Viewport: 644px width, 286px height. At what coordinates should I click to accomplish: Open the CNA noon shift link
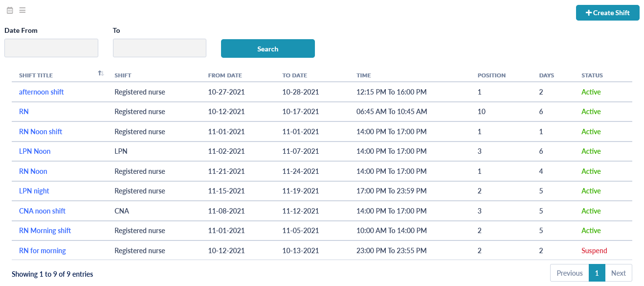click(x=42, y=211)
